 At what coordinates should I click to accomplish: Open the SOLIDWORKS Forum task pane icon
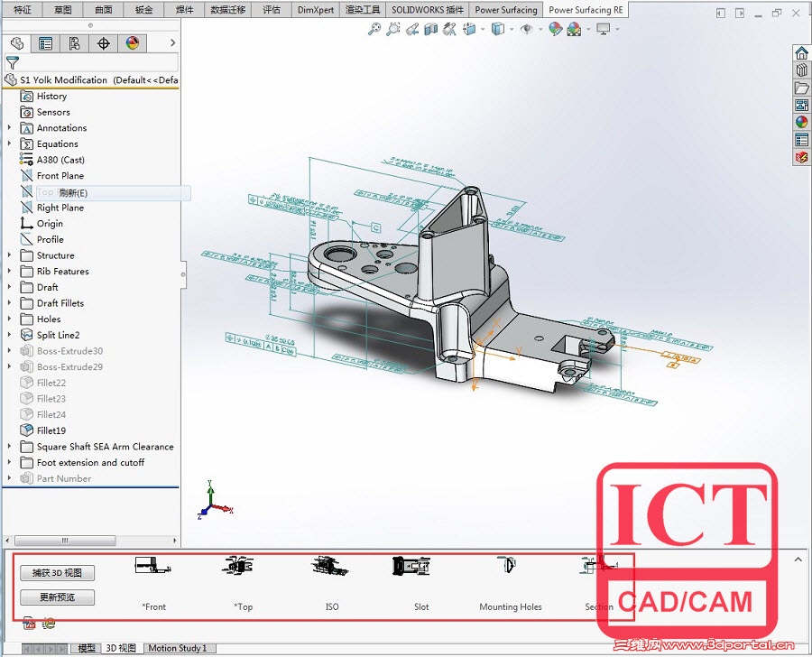pos(802,157)
